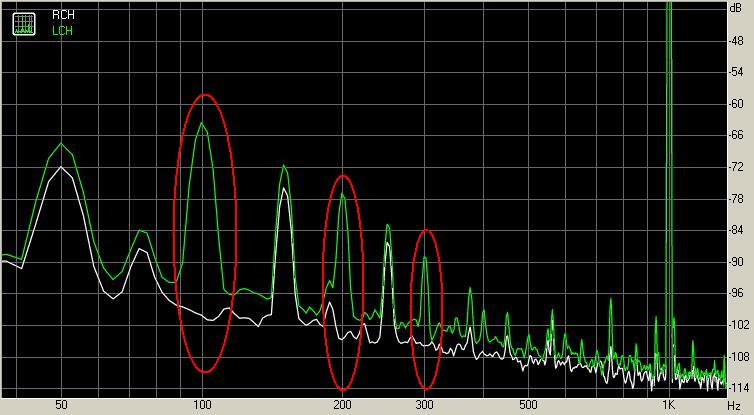Click the 50 Hz frequency axis label
Viewport: 754px width, 415px height.
tap(61, 405)
